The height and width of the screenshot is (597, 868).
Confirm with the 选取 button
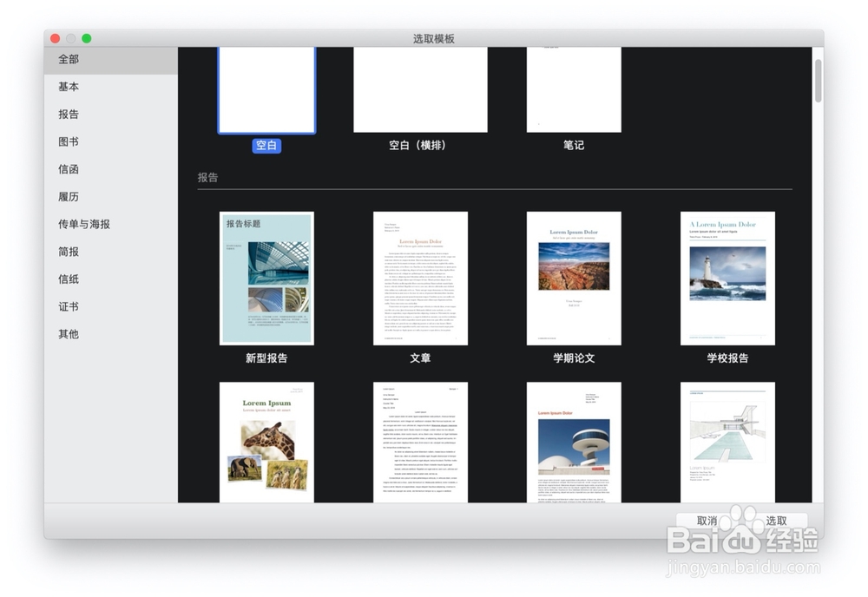(777, 522)
